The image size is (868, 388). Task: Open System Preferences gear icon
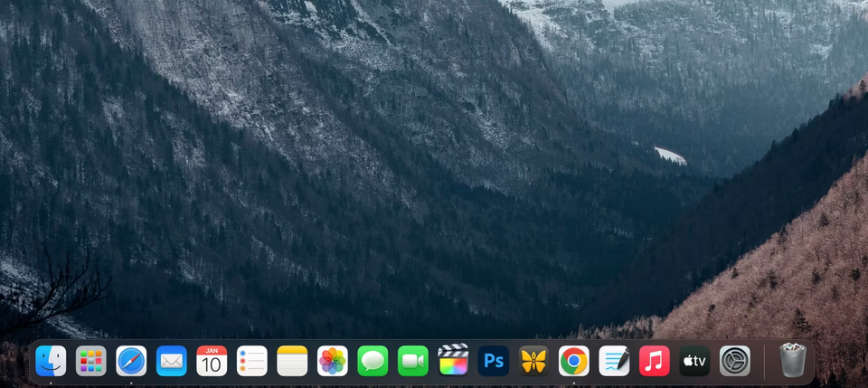735,361
